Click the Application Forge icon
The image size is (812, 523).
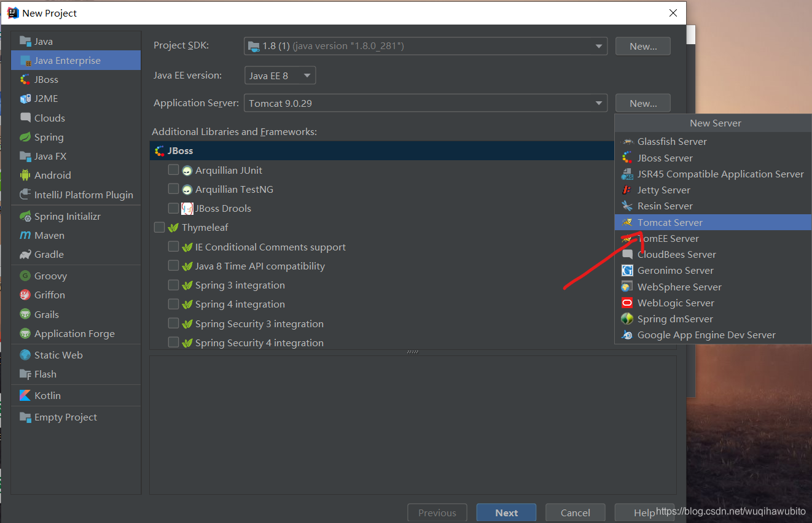tap(25, 333)
